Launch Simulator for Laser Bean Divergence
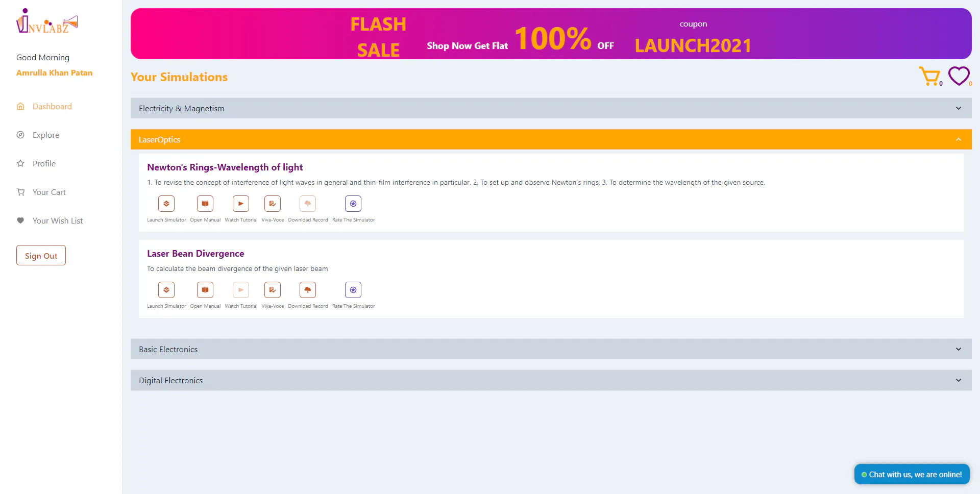980x494 pixels. coord(166,290)
